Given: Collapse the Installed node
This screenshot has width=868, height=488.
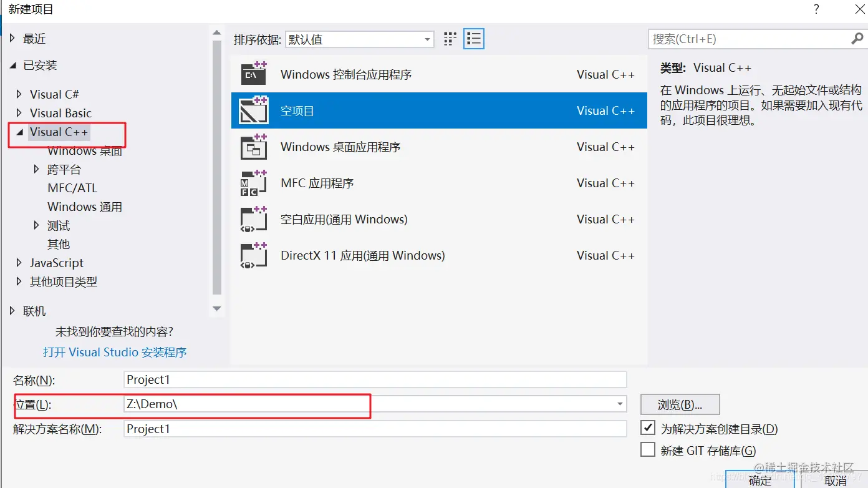Looking at the screenshot, I should point(12,66).
